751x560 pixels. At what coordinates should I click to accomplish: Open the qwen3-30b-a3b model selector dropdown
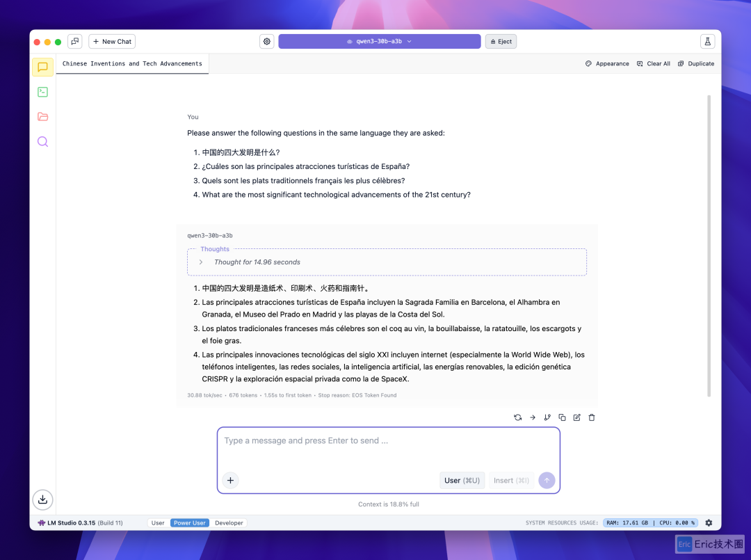pos(380,42)
